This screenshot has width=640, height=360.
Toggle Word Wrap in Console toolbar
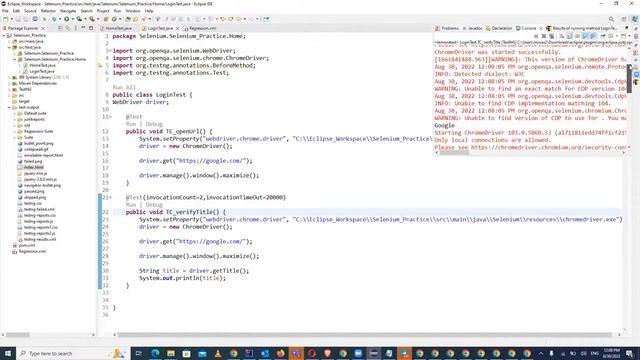click(x=577, y=36)
